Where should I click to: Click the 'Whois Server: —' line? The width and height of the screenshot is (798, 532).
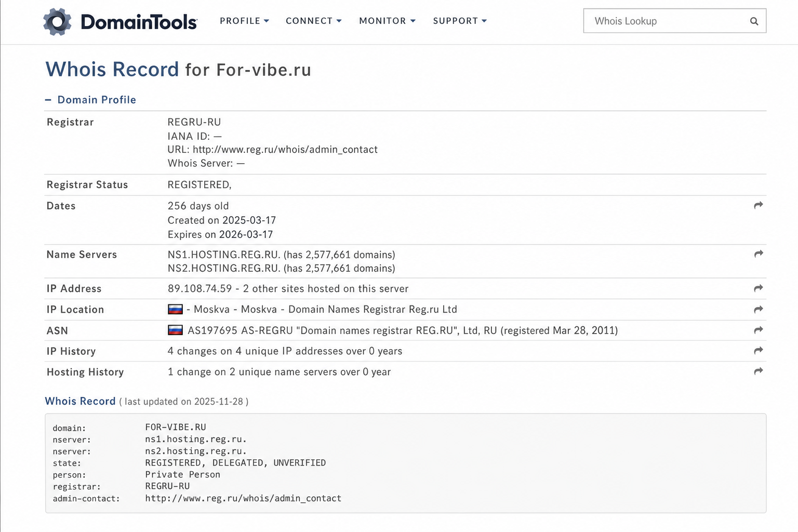(x=206, y=163)
